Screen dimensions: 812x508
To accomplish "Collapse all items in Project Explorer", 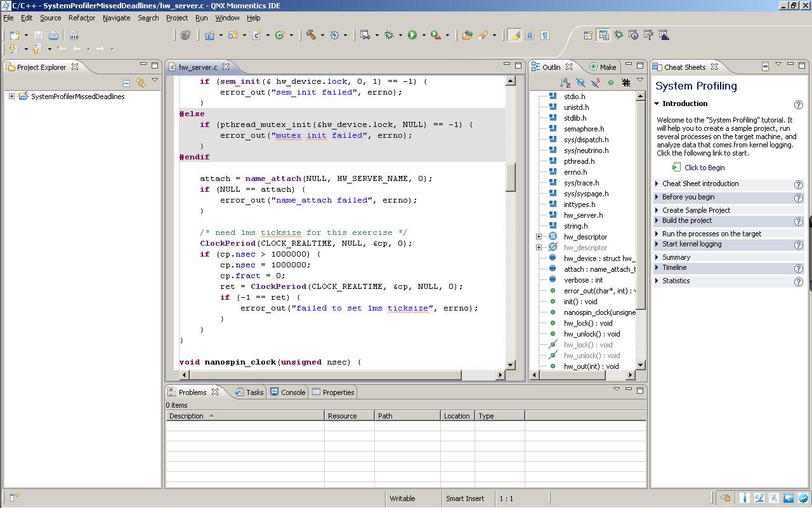I will (126, 83).
